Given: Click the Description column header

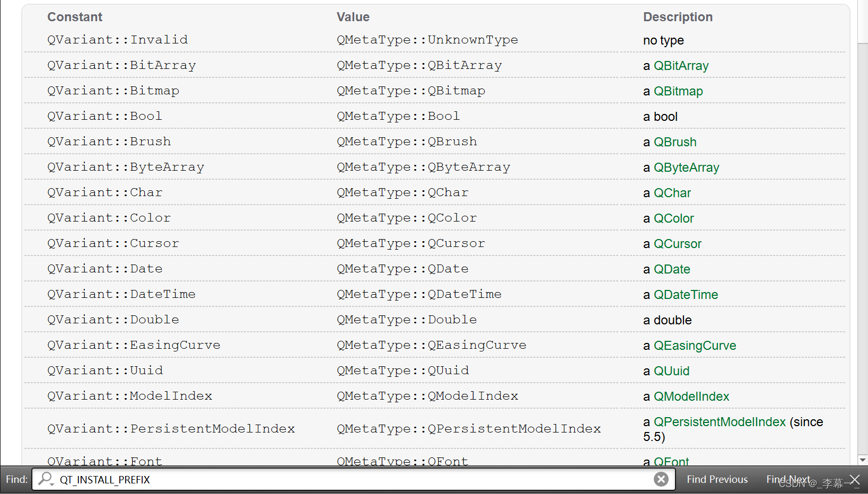Looking at the screenshot, I should (x=678, y=17).
